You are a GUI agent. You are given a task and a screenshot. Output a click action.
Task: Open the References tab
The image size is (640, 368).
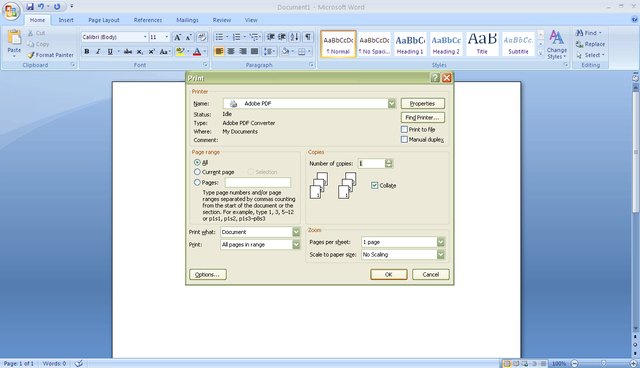pyautogui.click(x=148, y=20)
